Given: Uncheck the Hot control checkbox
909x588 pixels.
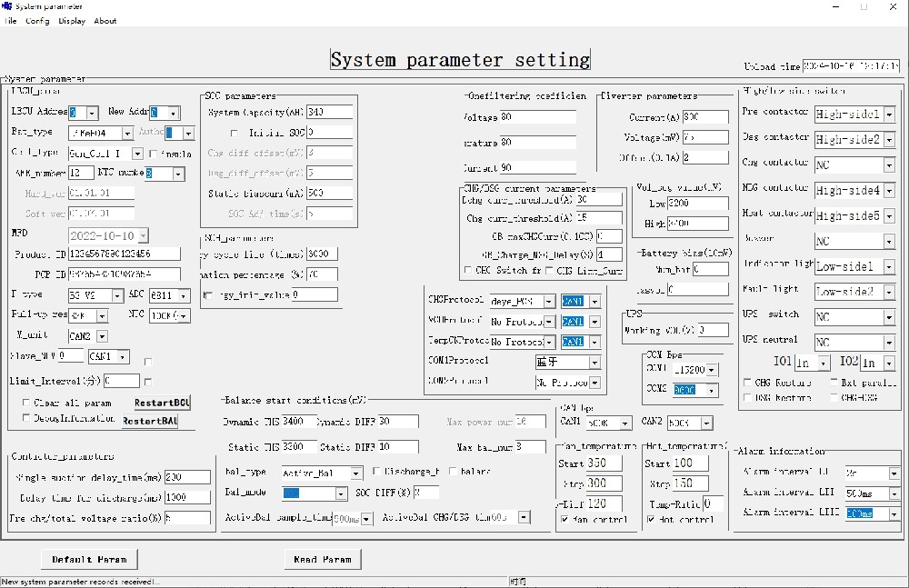Looking at the screenshot, I should pos(651,520).
